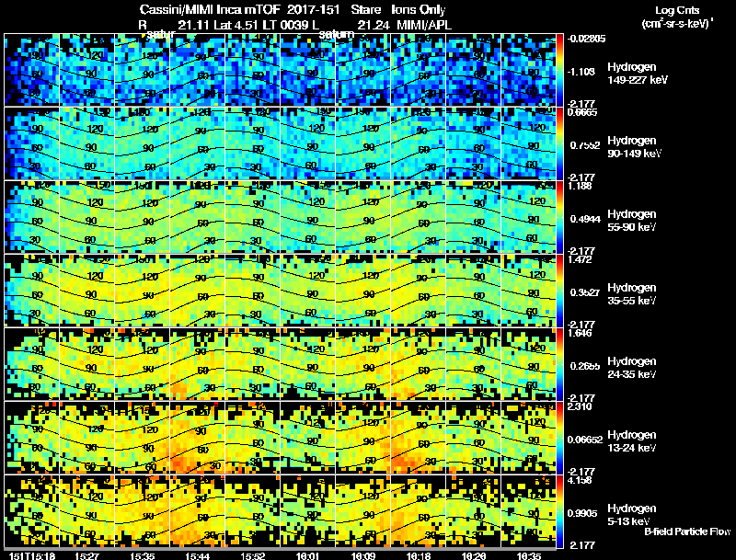Viewport: 736px width, 560px height.
Task: Select the 16:35 time axis marker
Action: click(x=528, y=555)
